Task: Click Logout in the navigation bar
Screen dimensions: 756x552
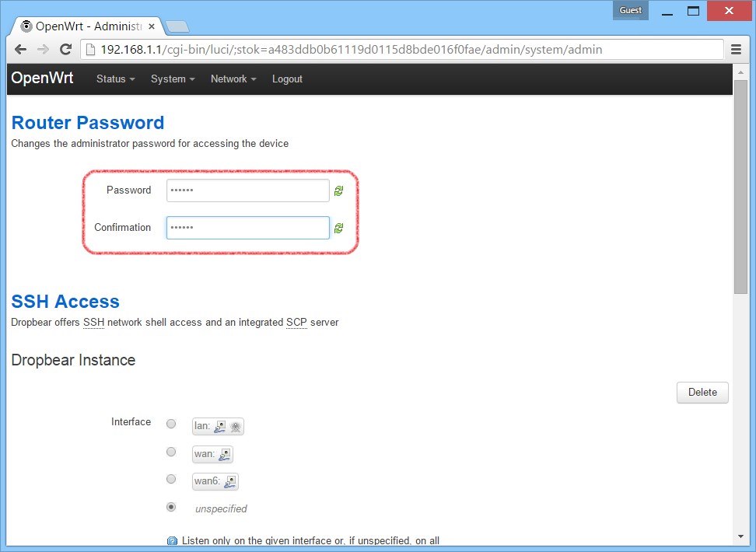Action: (287, 79)
